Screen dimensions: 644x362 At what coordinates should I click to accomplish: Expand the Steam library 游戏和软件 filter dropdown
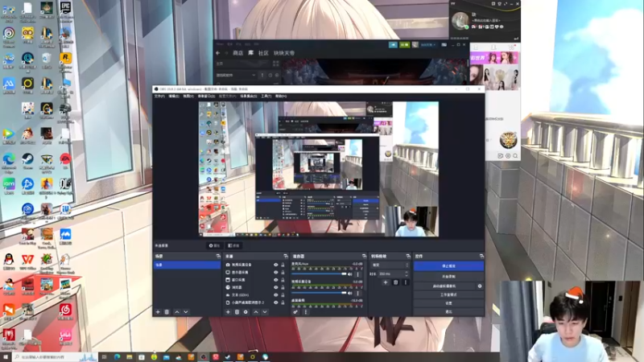point(236,75)
